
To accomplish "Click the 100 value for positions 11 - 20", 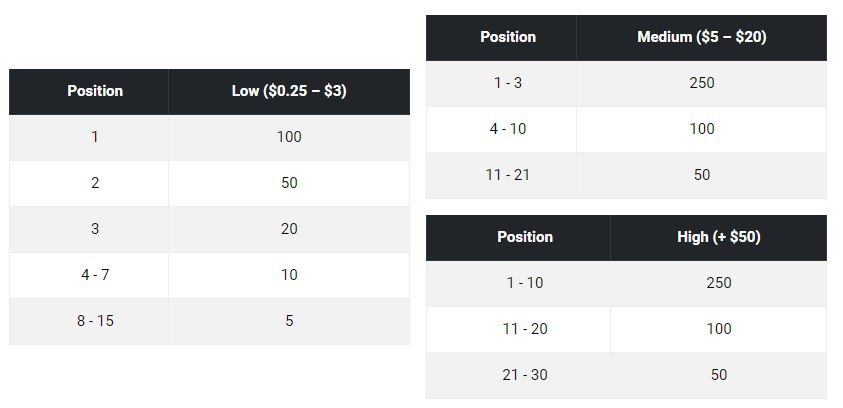I will pyautogui.click(x=718, y=329).
